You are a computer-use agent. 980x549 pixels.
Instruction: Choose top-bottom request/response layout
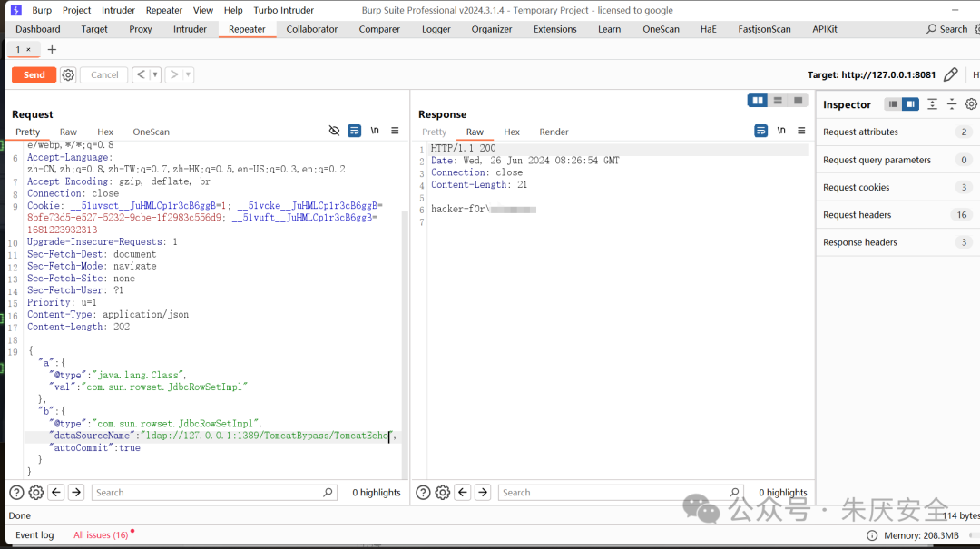coord(778,101)
